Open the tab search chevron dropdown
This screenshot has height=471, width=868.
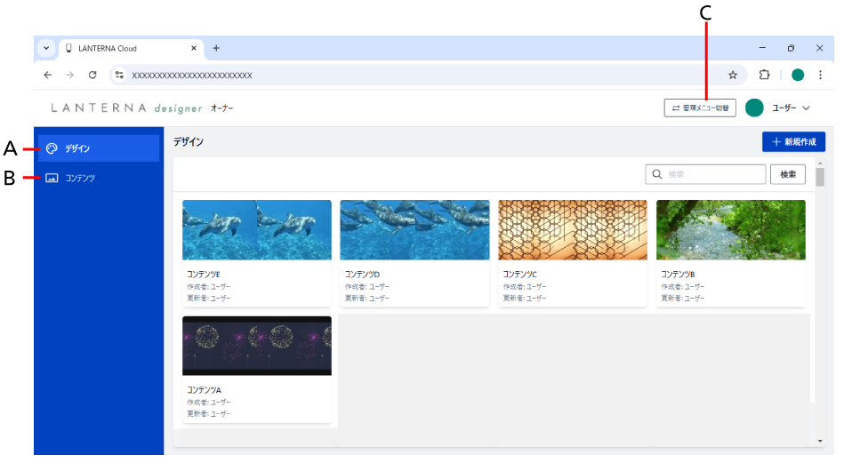46,48
